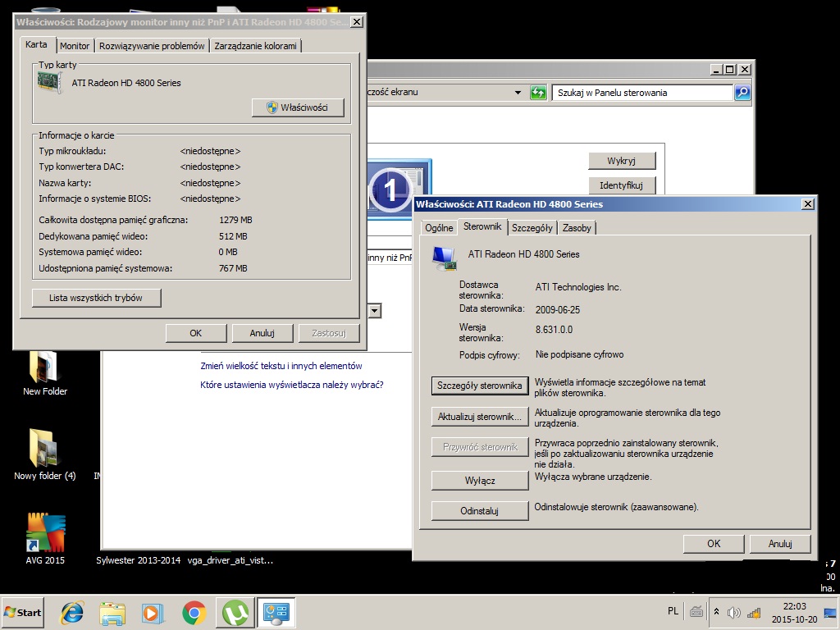Viewport: 840px width, 630px height.
Task: Click the network signal tray icon
Action: (754, 612)
